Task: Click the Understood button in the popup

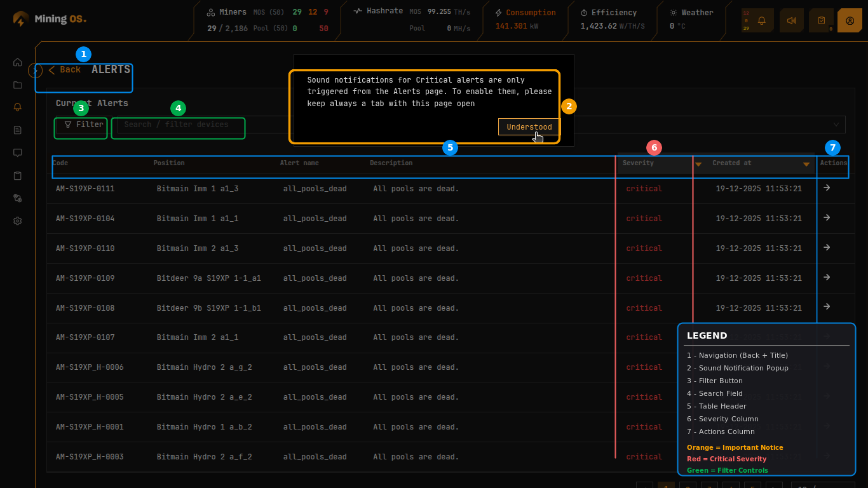Action: point(529,127)
